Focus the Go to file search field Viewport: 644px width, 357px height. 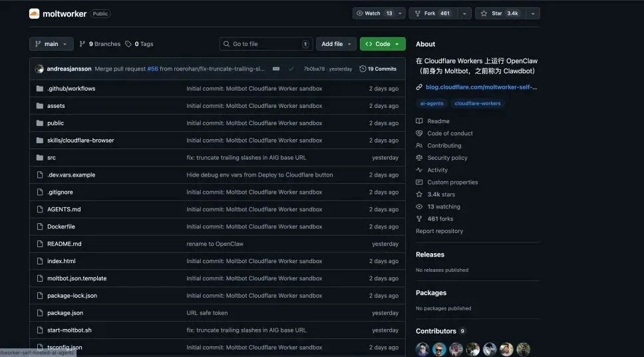tap(265, 44)
